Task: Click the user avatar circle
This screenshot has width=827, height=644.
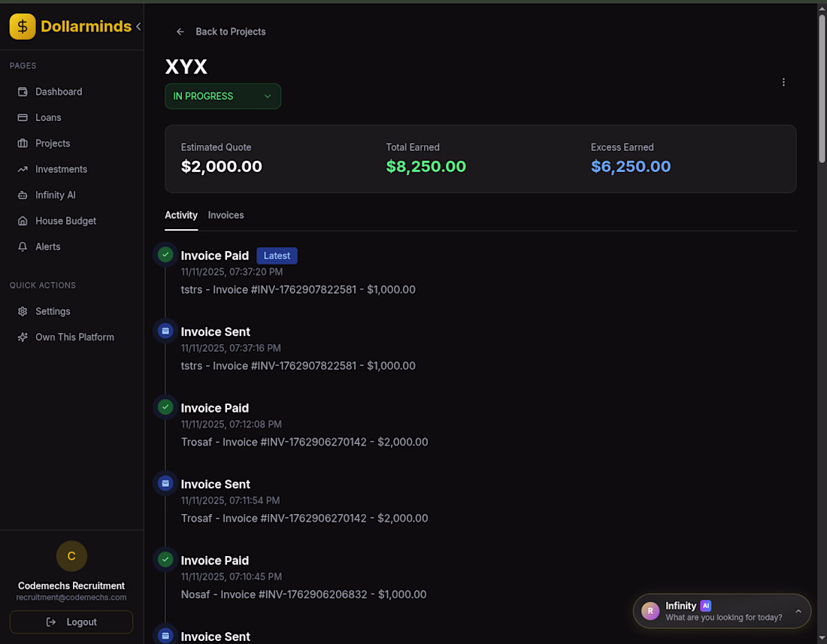Action: [x=71, y=556]
